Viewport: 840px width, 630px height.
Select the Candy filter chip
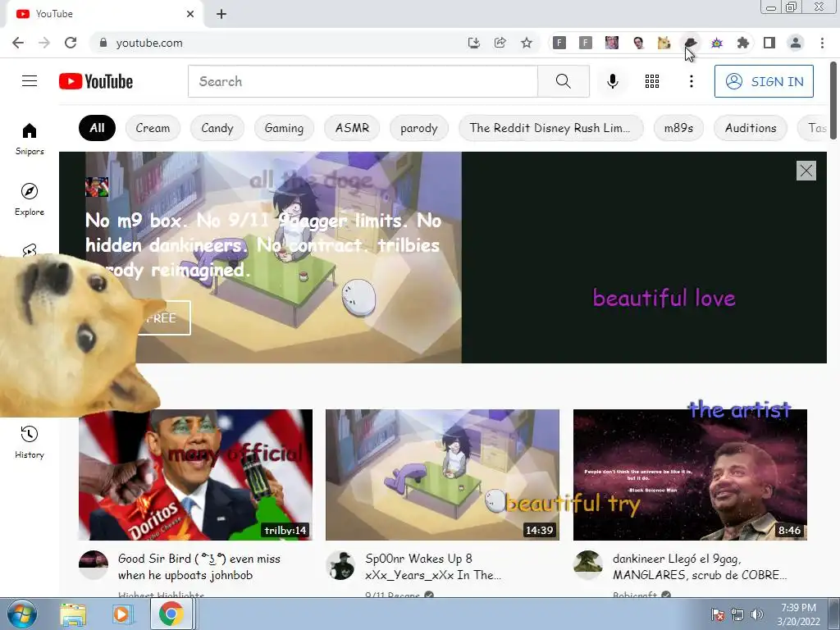tap(217, 128)
